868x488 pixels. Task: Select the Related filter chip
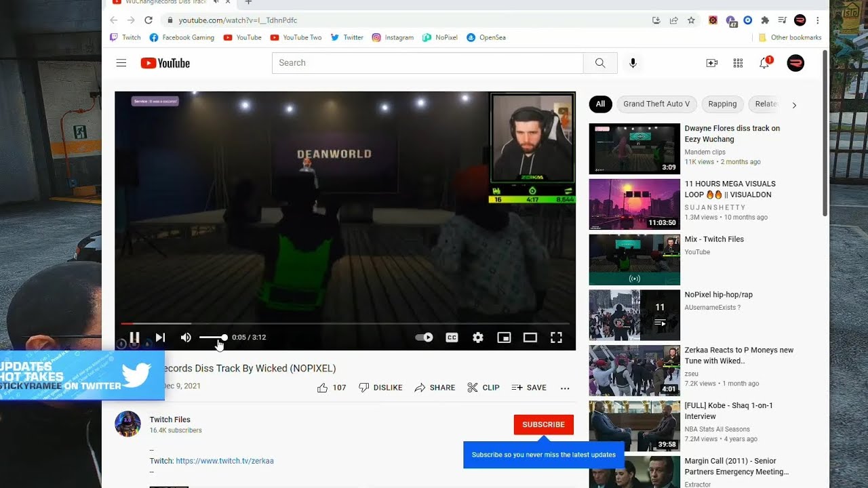click(766, 104)
